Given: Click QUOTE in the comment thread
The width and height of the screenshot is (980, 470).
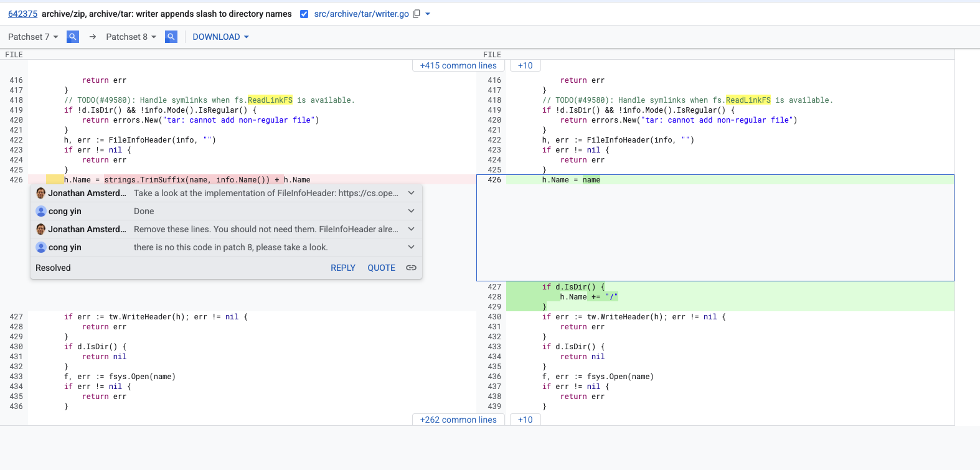Looking at the screenshot, I should coord(381,268).
